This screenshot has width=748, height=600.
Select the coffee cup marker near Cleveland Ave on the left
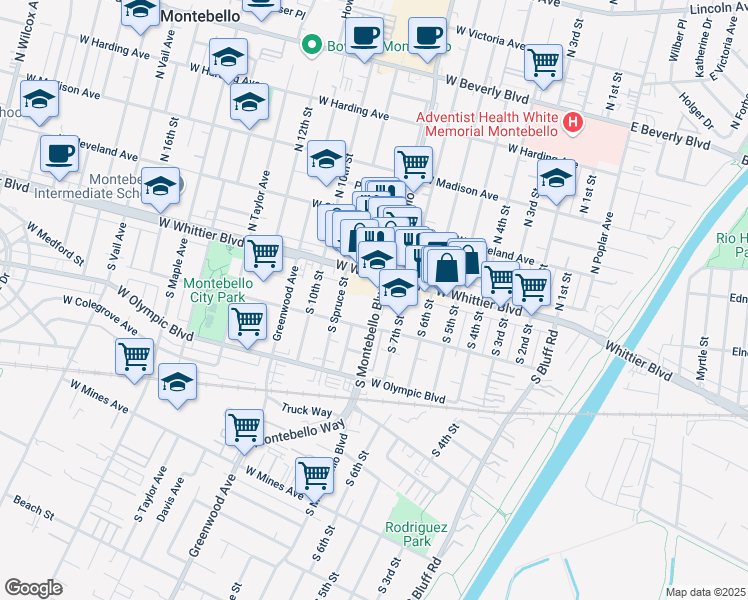(60, 158)
